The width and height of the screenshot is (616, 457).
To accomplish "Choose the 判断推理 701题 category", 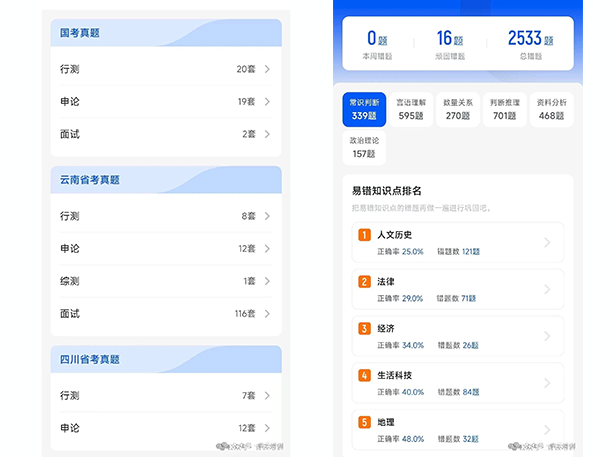I will 505,110.
